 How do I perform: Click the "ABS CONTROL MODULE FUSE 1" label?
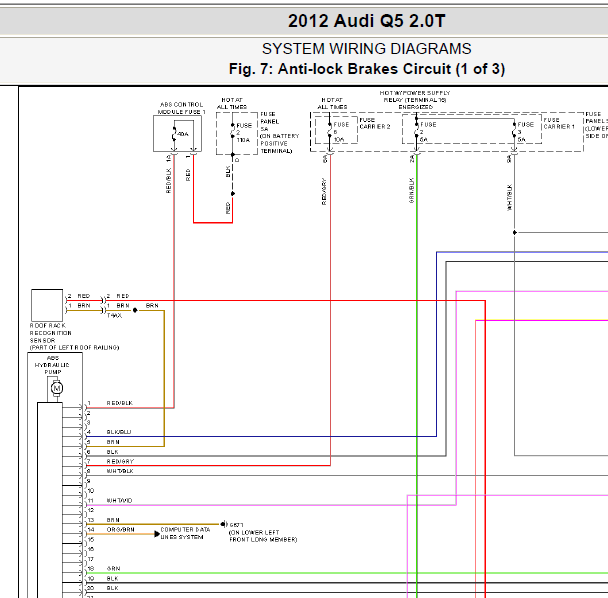point(181,108)
